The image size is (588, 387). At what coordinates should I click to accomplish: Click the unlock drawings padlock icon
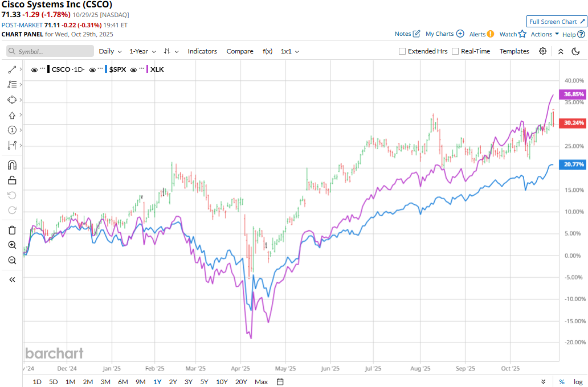(x=12, y=180)
